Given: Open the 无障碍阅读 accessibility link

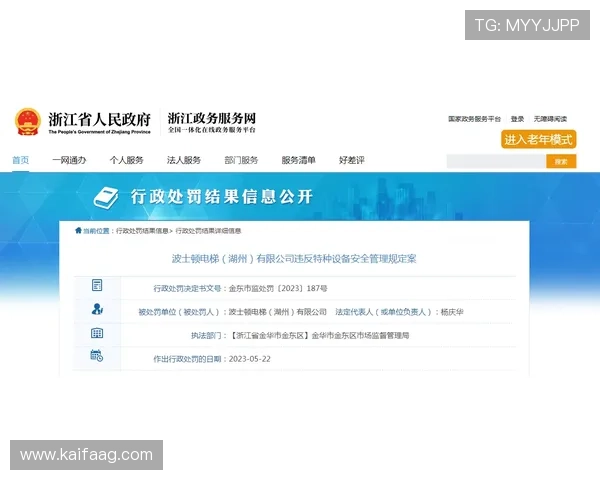Looking at the screenshot, I should coord(550,119).
